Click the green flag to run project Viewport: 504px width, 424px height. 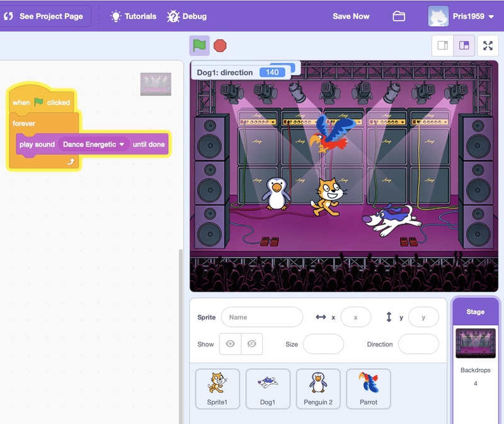click(x=199, y=45)
